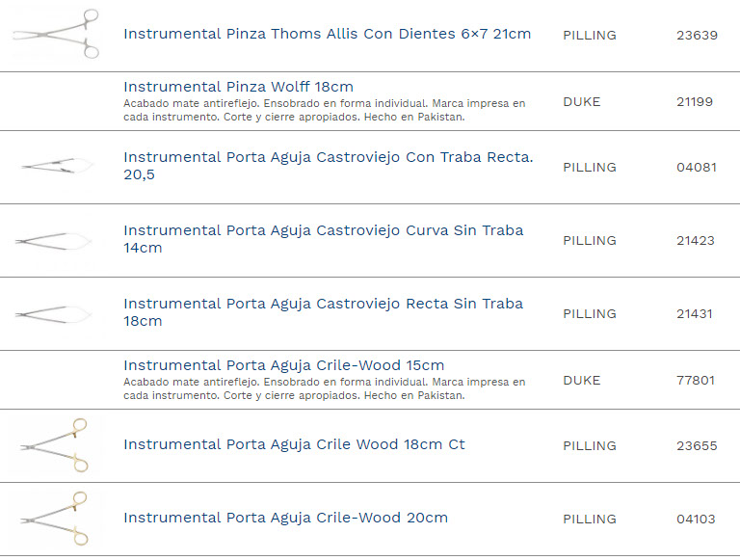Image resolution: width=740 pixels, height=560 pixels.
Task: Click the Crile-Wood 20cm needle holder image
Action: coord(56,519)
